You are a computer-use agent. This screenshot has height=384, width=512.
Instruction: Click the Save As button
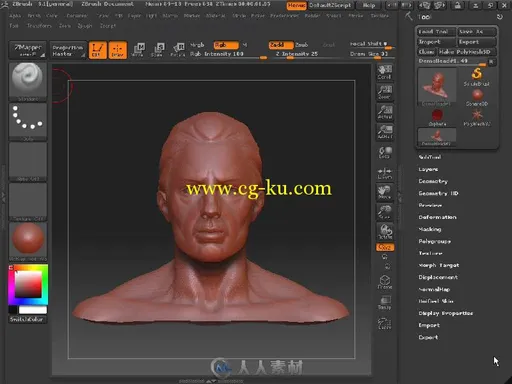tap(477, 32)
